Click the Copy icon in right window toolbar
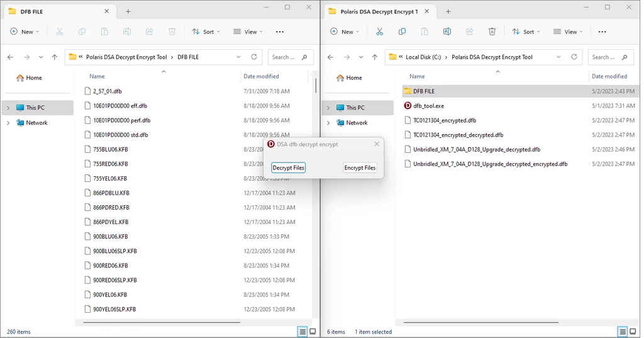Screen dimensions: 644x338 (402, 31)
